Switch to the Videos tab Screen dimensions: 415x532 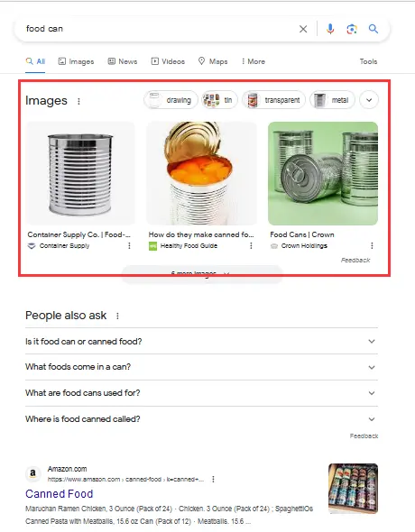168,61
